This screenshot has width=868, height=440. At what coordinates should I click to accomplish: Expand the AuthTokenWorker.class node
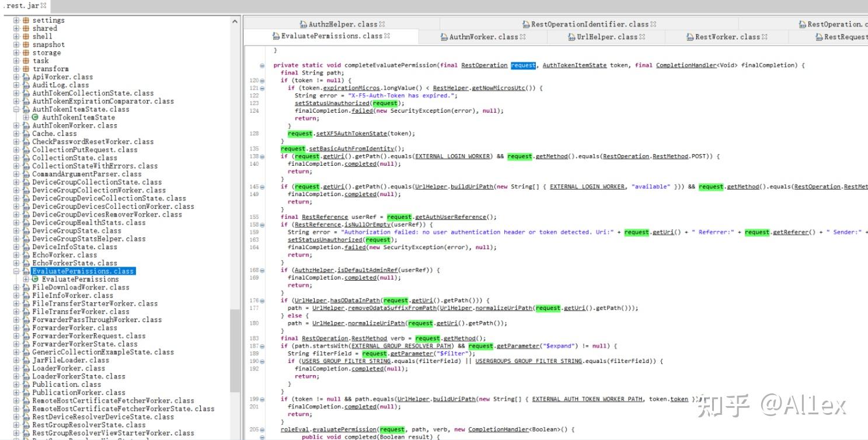tap(16, 125)
